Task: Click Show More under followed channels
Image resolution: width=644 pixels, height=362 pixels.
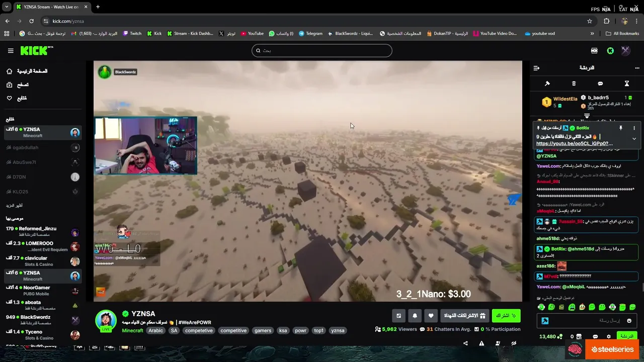Action: point(14,206)
